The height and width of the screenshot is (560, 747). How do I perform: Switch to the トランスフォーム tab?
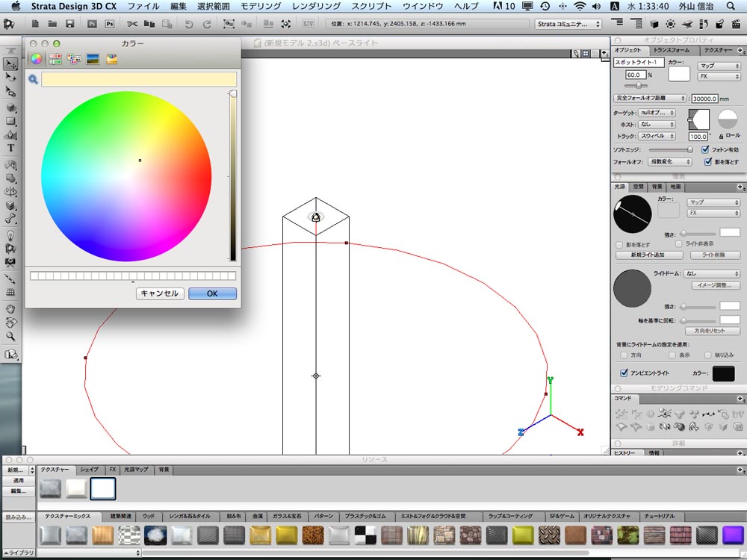coord(672,50)
